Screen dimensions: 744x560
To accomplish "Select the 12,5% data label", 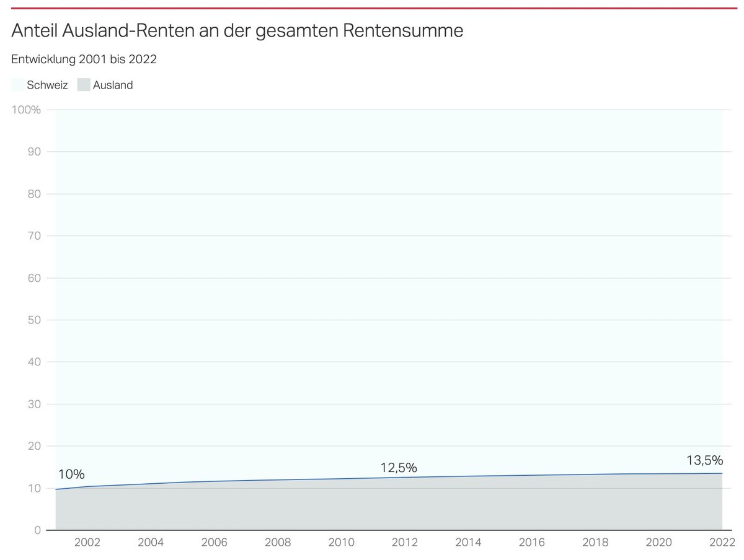I will pos(399,468).
